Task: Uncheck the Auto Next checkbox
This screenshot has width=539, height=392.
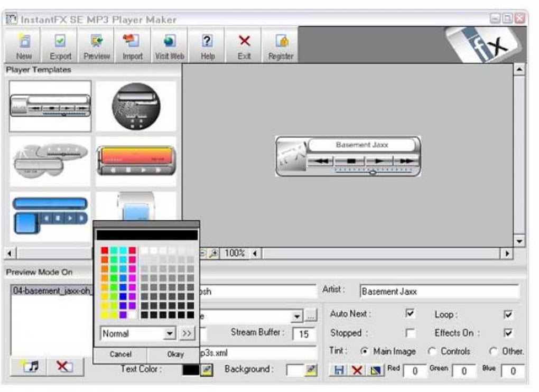Action: point(410,313)
